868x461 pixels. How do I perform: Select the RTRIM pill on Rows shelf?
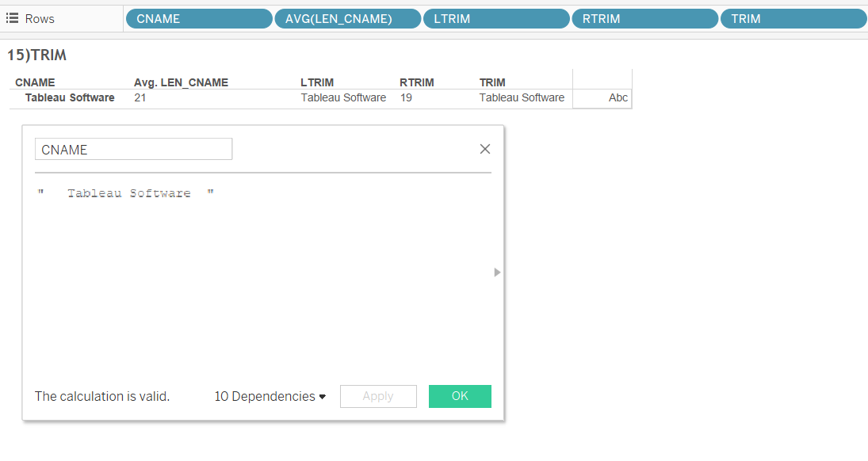[x=645, y=19]
